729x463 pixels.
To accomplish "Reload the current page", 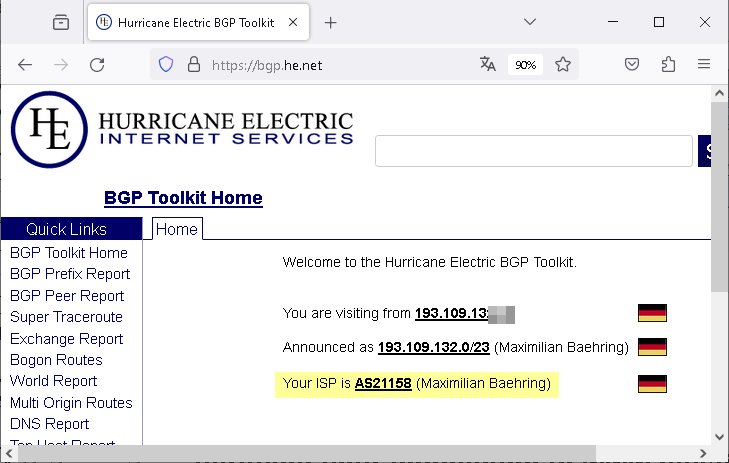I will tap(97, 65).
